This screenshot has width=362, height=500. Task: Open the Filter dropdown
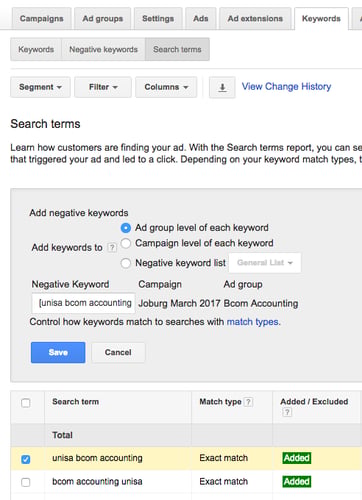(x=103, y=87)
